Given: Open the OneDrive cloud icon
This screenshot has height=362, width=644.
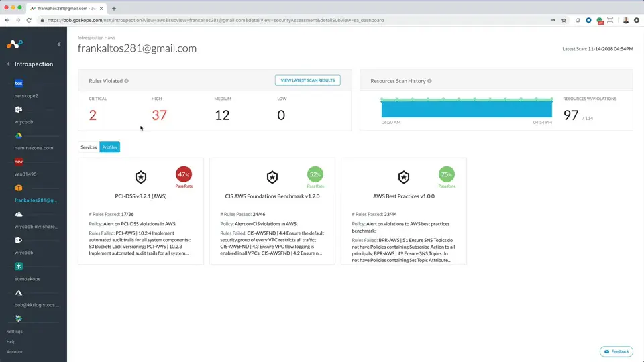Looking at the screenshot, I should click(19, 215).
